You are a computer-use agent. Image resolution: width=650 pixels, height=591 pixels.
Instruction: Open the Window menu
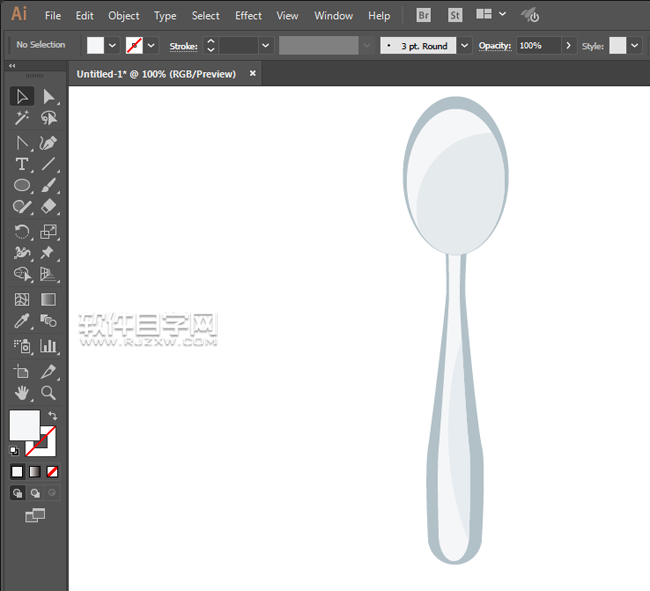[x=333, y=16]
